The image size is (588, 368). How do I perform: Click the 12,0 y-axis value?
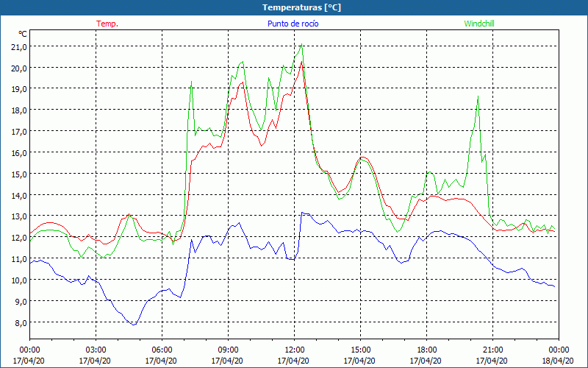tap(21, 238)
